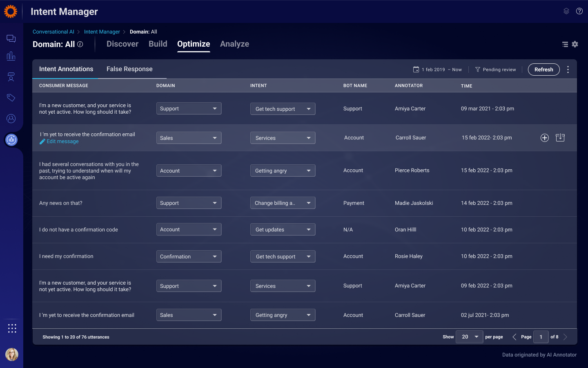Click the Edit message pencil link
Viewport: 588px width, 368px height.
[x=59, y=141]
